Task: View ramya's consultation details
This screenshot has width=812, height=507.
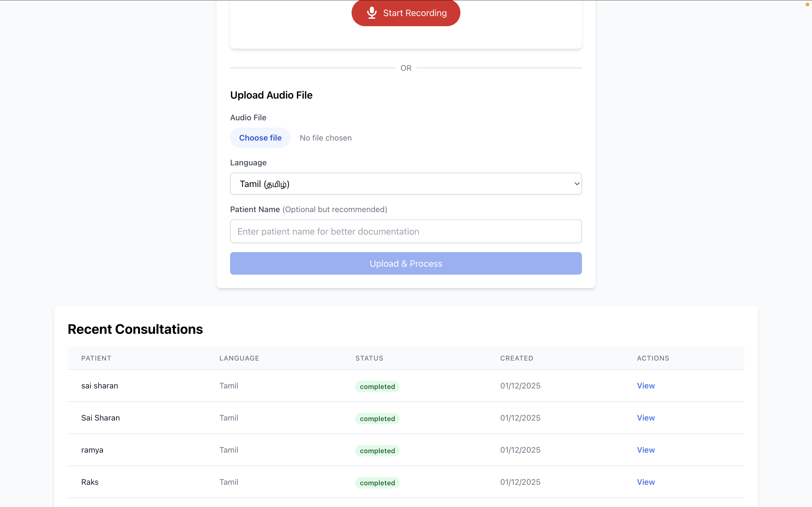Action: [x=645, y=450]
